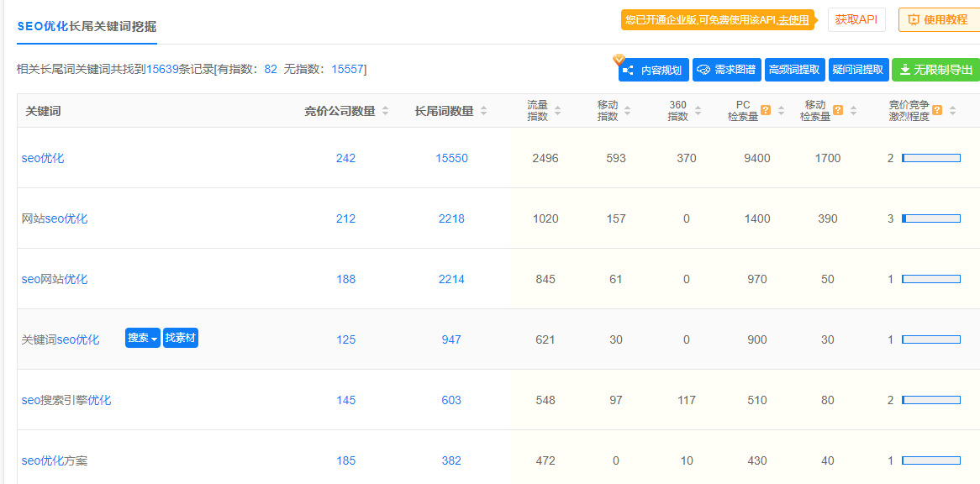Click the 内容规划 button
Image resolution: width=980 pixels, height=484 pixels.
pos(654,70)
